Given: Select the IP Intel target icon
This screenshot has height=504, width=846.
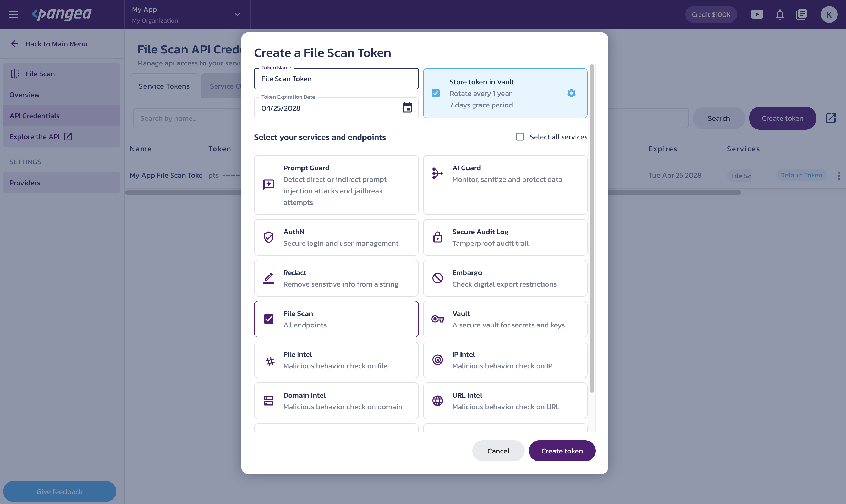Looking at the screenshot, I should pyautogui.click(x=437, y=360).
